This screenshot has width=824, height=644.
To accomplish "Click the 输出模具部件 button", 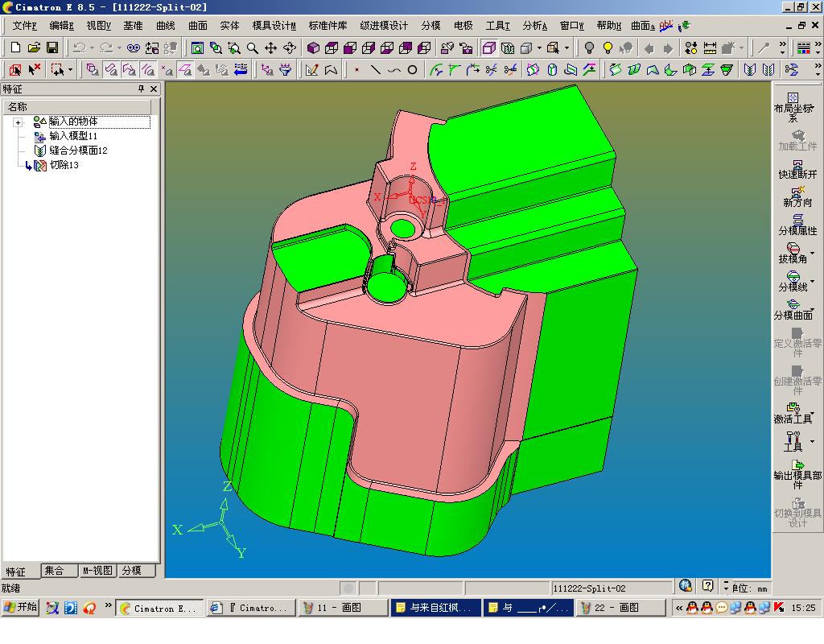I will (797, 475).
